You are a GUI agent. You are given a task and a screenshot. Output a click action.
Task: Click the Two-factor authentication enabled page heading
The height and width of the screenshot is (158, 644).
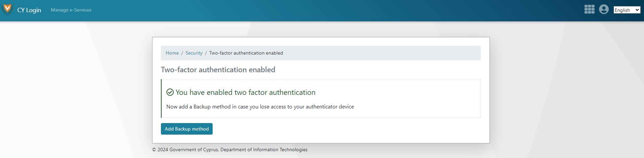point(218,70)
